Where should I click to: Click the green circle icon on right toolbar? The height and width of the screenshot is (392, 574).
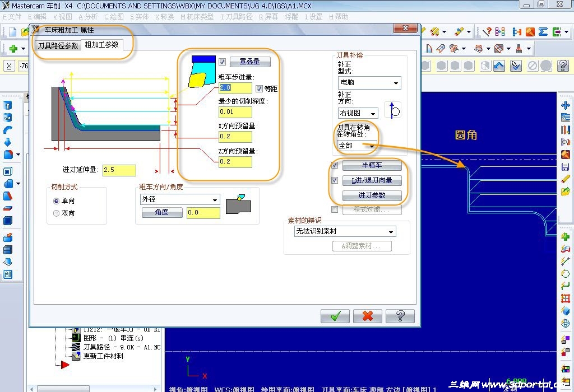[x=565, y=274]
